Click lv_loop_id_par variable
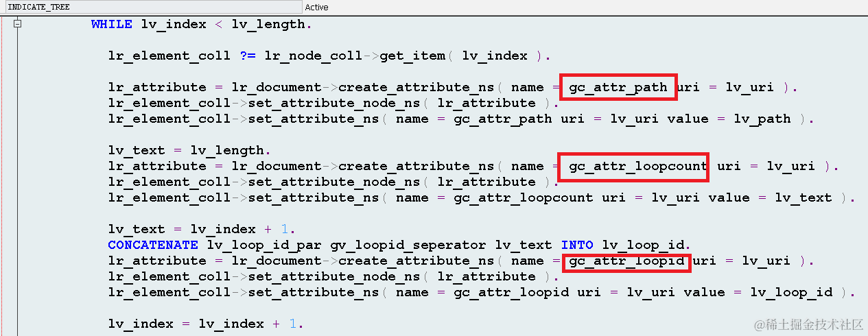868x336 pixels. click(x=264, y=245)
